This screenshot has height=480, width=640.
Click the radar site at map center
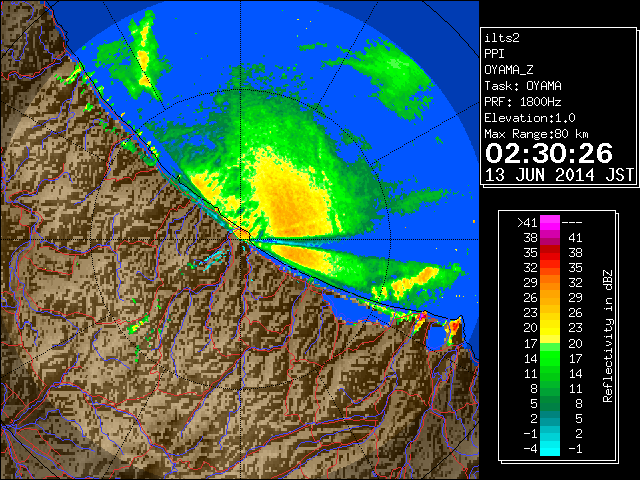[241, 239]
